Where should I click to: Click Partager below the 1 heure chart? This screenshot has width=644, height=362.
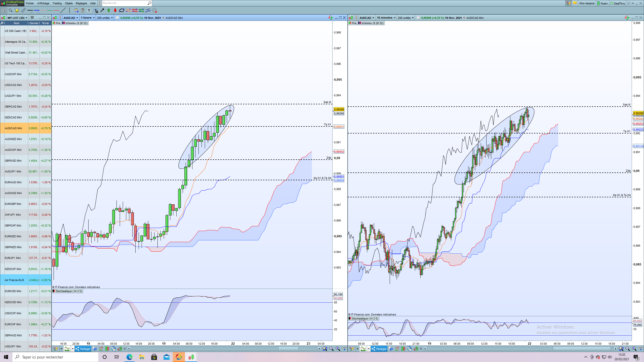[83, 349]
